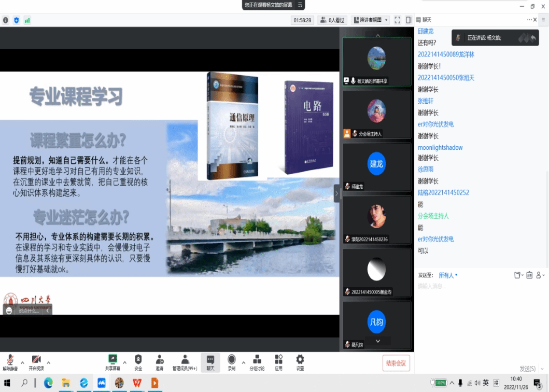Open the 安全 security settings

pyautogui.click(x=138, y=361)
